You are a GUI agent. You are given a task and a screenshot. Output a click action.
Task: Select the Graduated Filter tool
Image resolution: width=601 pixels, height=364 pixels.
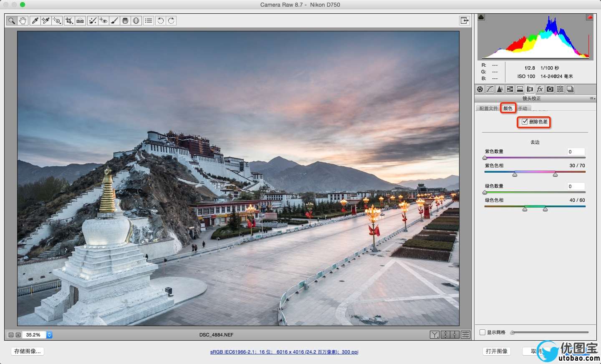pos(125,20)
